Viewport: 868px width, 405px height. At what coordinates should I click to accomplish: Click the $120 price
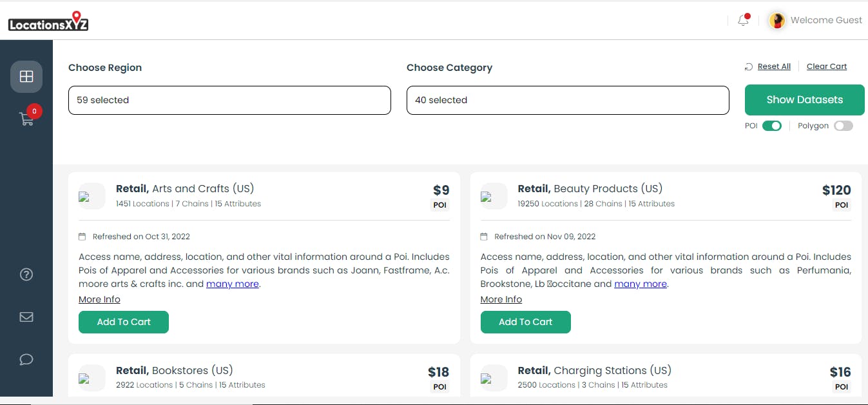[x=836, y=190]
